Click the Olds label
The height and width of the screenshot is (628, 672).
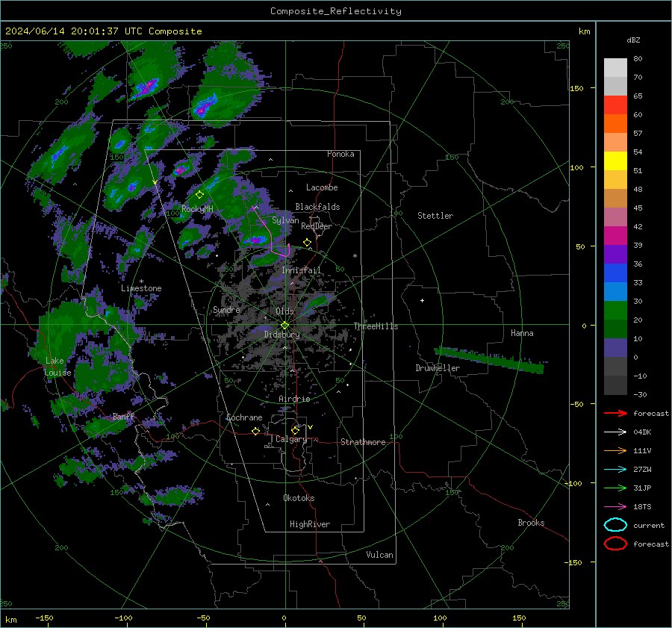pos(284,311)
